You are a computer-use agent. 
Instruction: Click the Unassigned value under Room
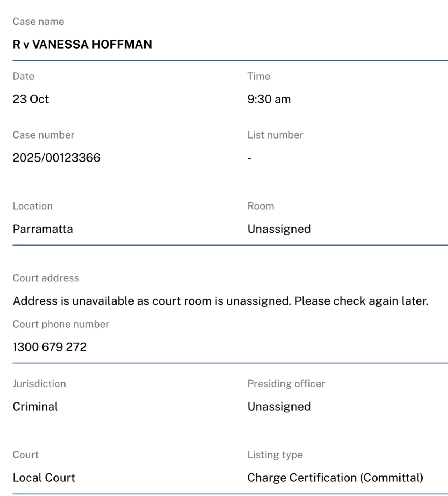coord(279,229)
